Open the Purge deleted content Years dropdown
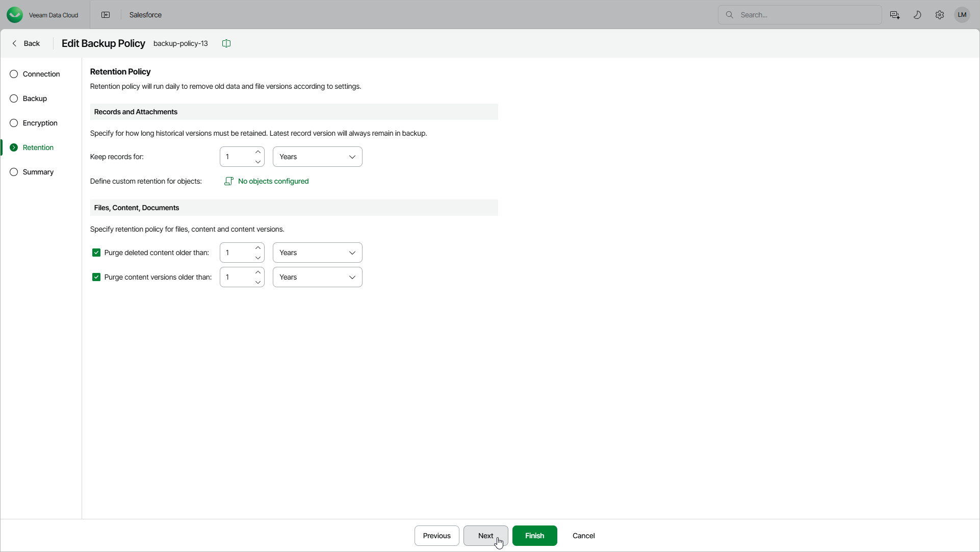Screen dimensions: 980x552 (317, 253)
